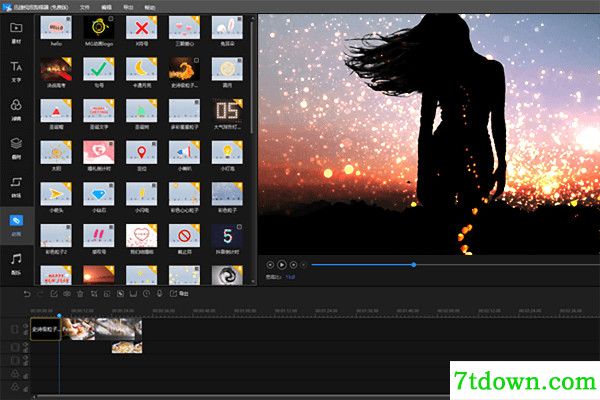Toggle lock of the first timeline track

pos(26,333)
